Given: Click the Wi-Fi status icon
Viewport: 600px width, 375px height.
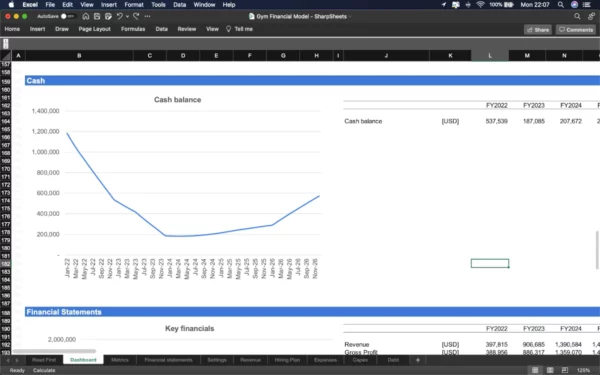Looking at the screenshot, I should click(x=480, y=5).
